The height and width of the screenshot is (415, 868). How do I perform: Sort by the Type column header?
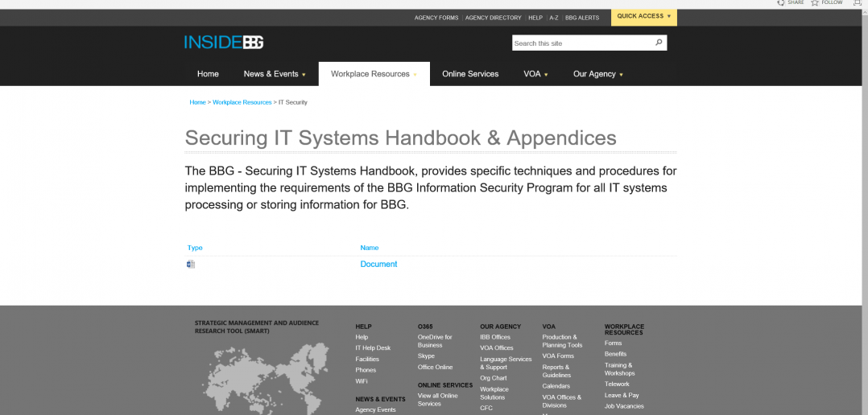[x=195, y=248]
